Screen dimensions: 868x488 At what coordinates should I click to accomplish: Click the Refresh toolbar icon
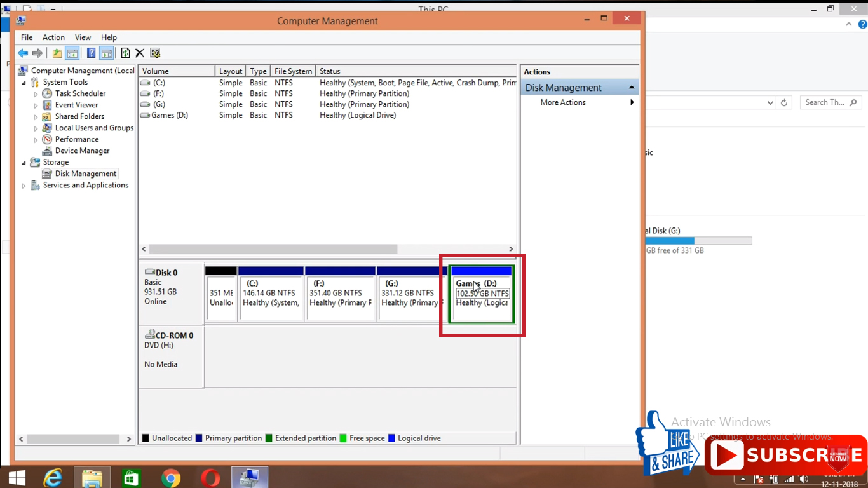pos(125,53)
